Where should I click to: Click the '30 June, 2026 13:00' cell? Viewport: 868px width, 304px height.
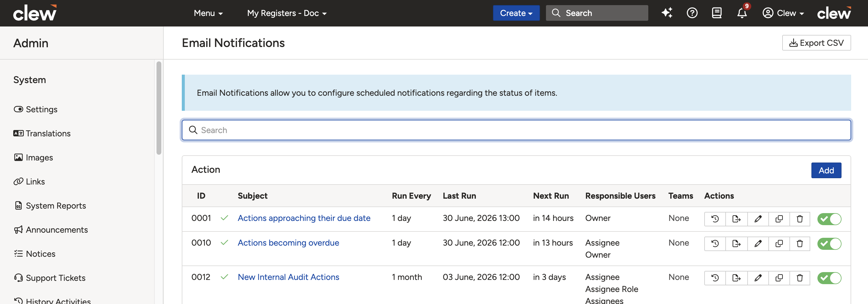pos(481,218)
